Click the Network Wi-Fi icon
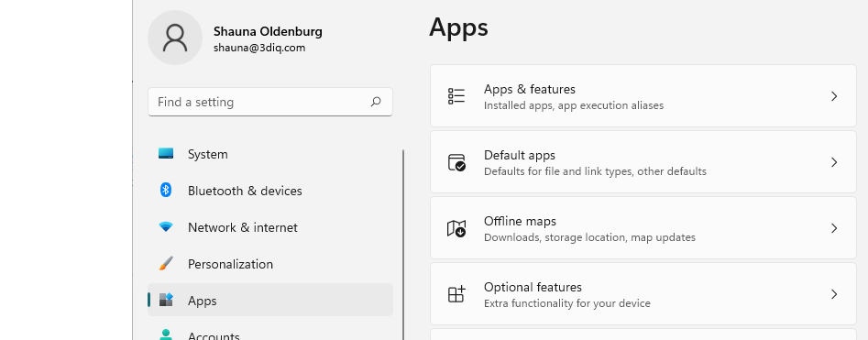 coord(166,227)
